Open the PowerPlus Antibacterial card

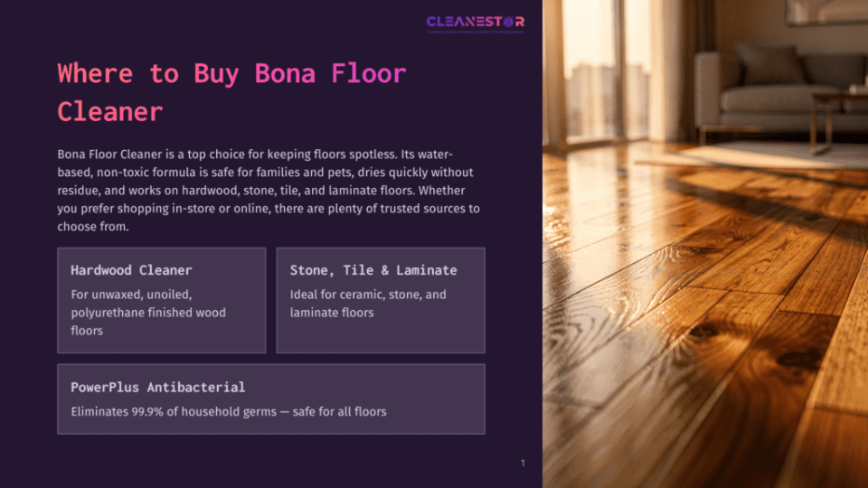(271, 399)
